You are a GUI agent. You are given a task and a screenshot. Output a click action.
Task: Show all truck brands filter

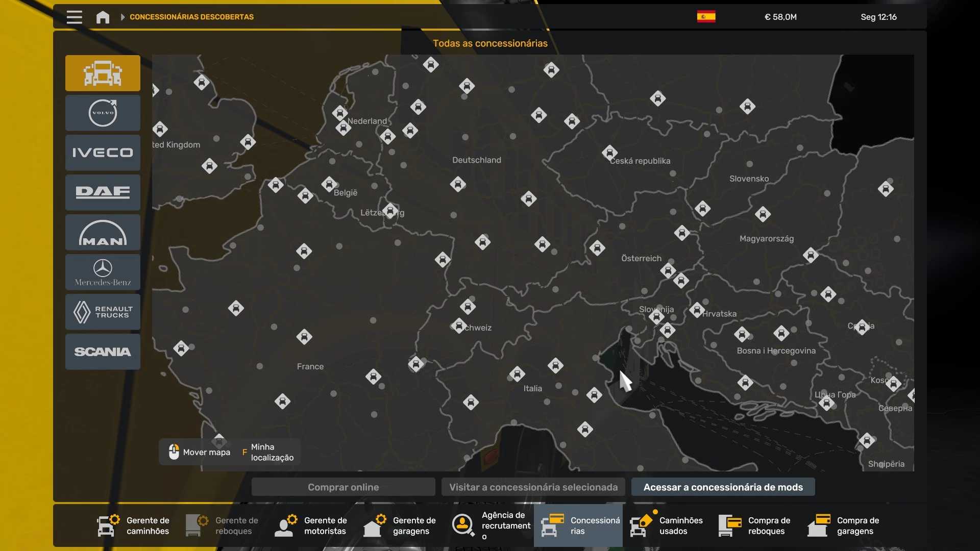pos(103,73)
